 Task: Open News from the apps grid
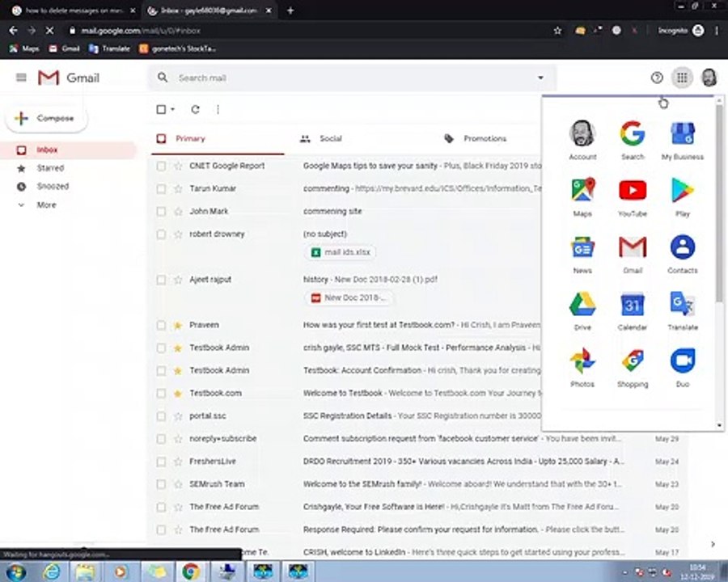point(582,254)
